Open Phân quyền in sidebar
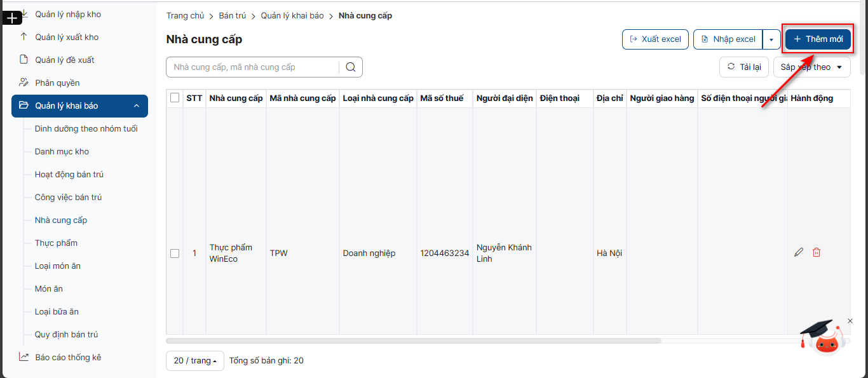The image size is (868, 378). [x=57, y=83]
